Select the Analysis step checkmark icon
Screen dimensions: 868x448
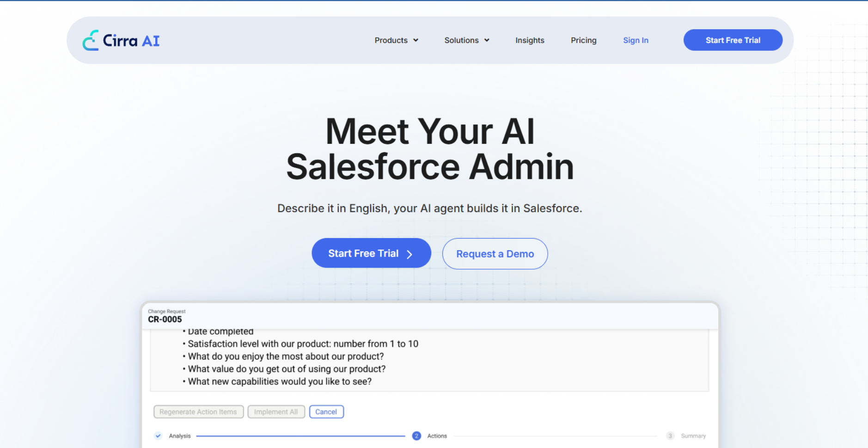tap(158, 436)
